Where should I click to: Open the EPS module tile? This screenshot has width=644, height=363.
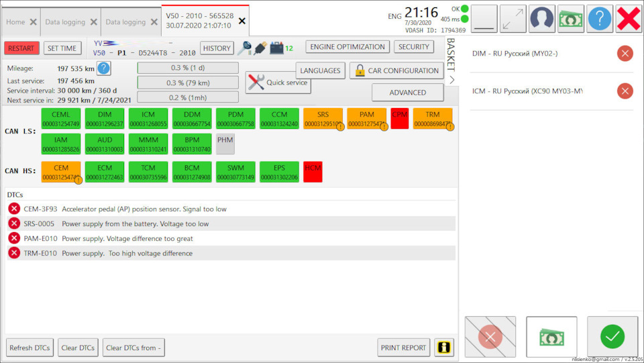tap(279, 172)
